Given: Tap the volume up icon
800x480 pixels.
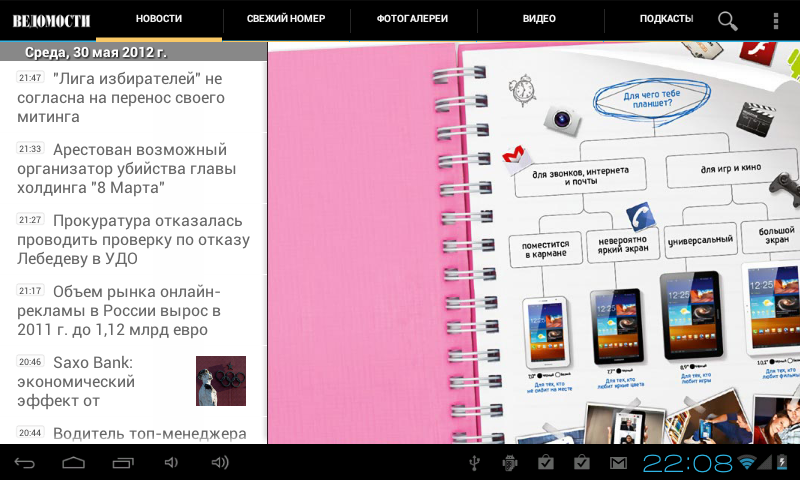Looking at the screenshot, I should pos(220,462).
